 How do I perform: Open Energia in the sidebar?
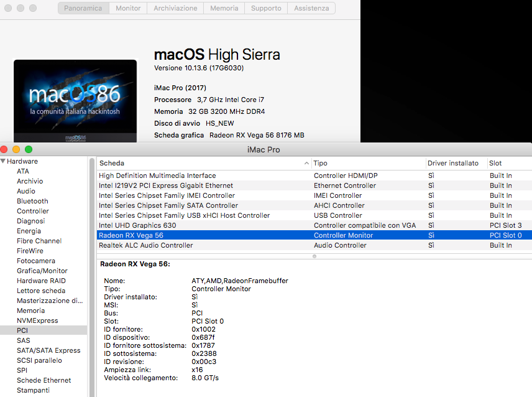29,231
